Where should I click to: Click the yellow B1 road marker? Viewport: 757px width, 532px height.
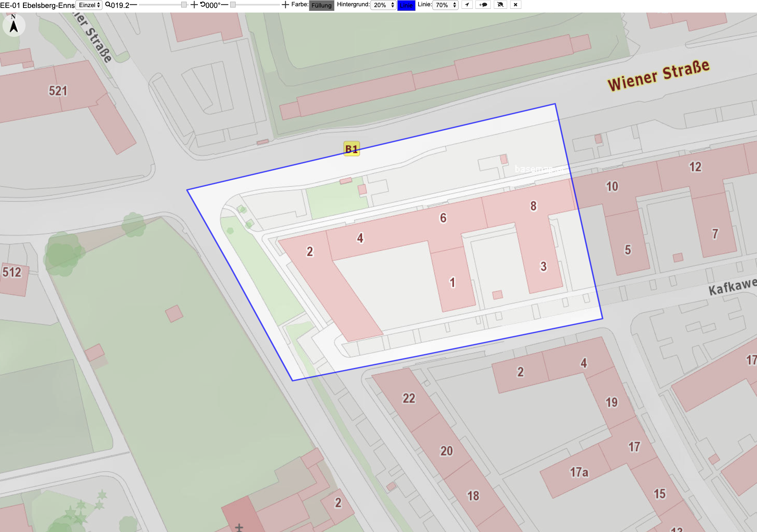(352, 149)
